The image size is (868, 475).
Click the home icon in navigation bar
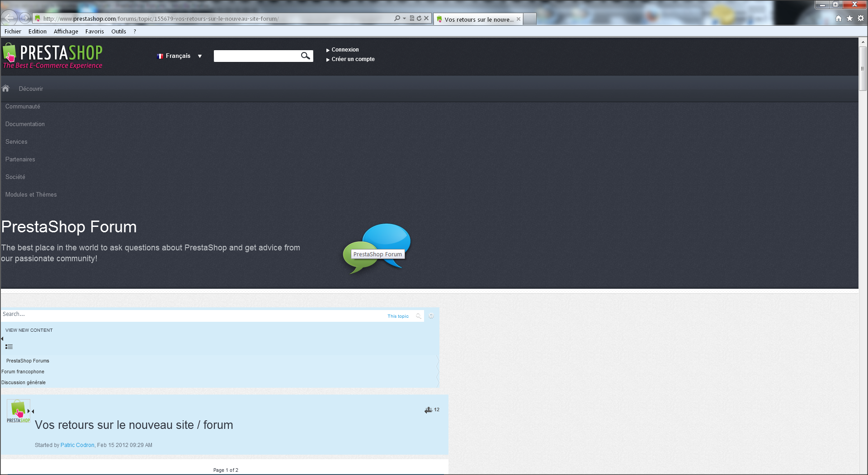pos(5,89)
